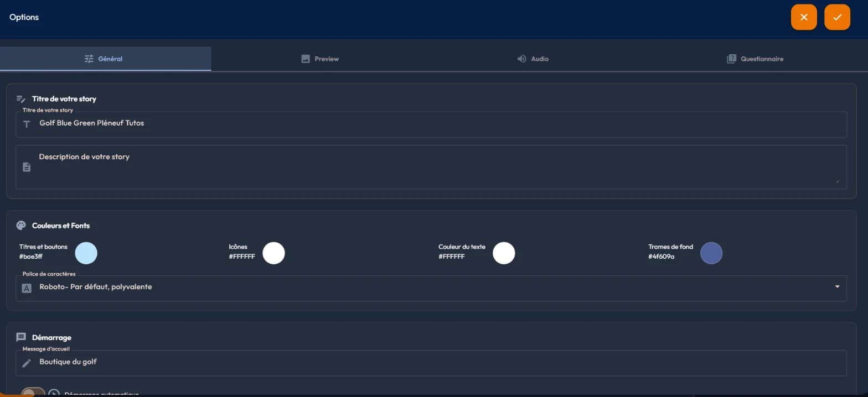Click the pencil icon in Message d'accueil field
Image resolution: width=868 pixels, height=397 pixels.
(26, 363)
